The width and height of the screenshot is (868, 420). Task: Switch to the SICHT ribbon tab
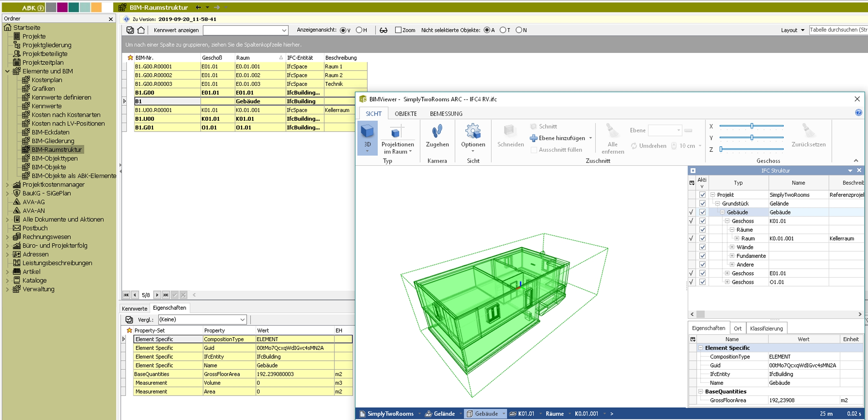[373, 114]
